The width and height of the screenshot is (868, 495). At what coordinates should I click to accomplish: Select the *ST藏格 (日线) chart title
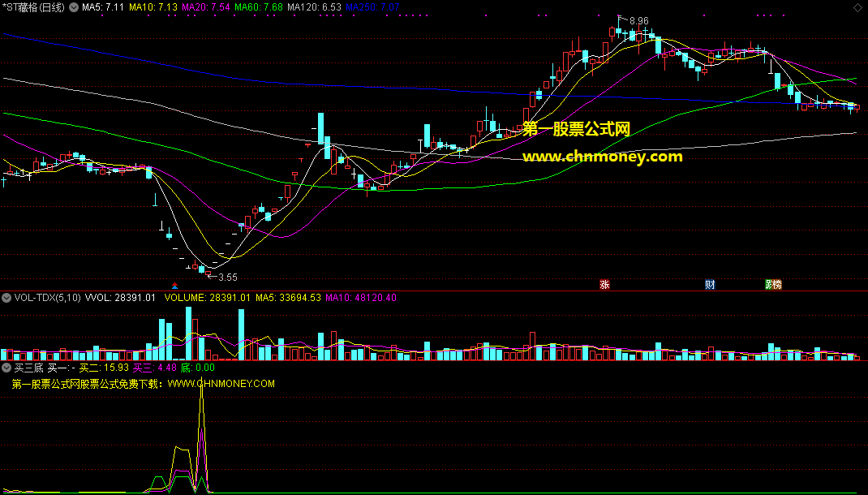pos(33,7)
